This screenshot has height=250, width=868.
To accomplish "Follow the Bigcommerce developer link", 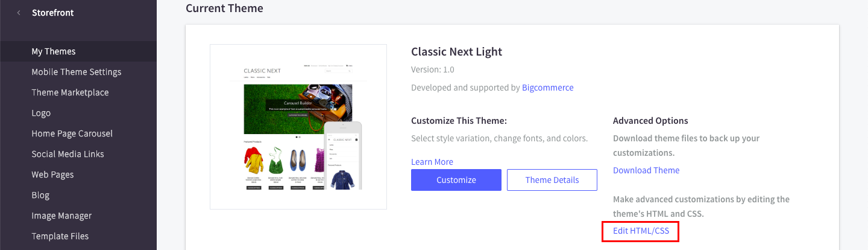I will tap(548, 88).
